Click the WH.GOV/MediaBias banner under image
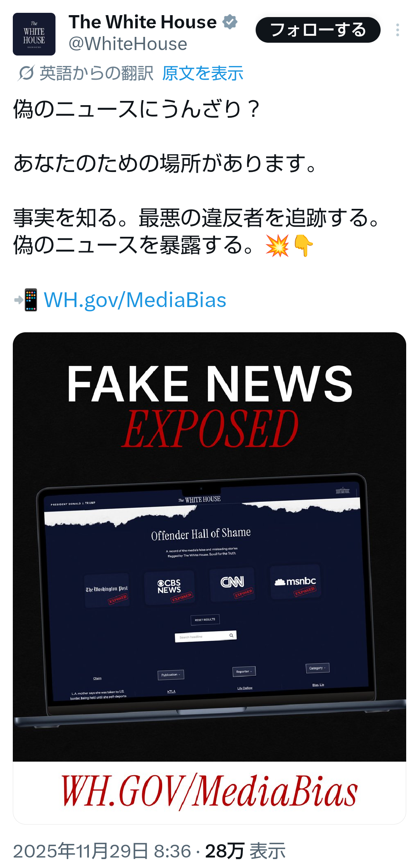Image resolution: width=419 pixels, height=868 pixels. pos(209,793)
